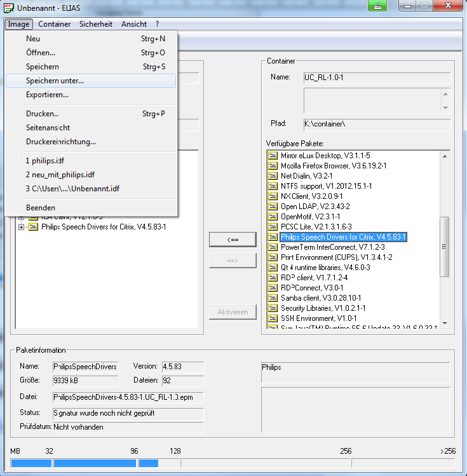This screenshot has width=467, height=476.
Task: Select 'Philips Speech Drivers for Citrix' tree row
Action: coord(104,227)
